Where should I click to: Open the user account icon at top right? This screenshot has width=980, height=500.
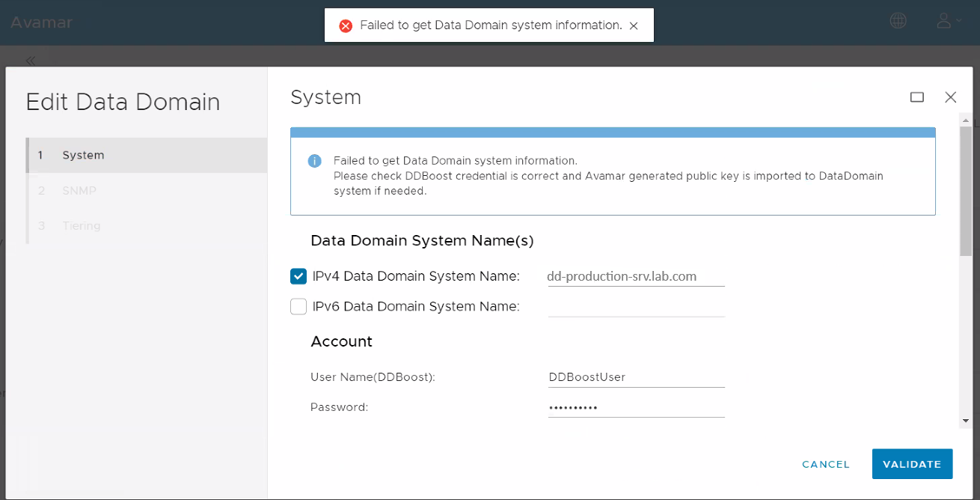(942, 20)
